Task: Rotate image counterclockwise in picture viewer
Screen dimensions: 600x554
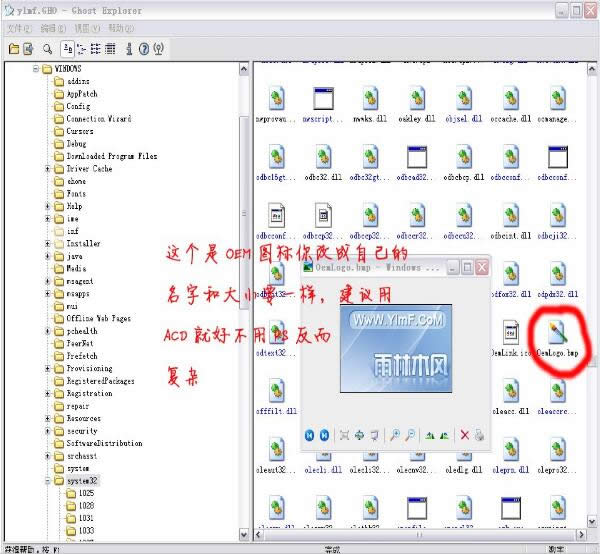Action: pos(444,435)
